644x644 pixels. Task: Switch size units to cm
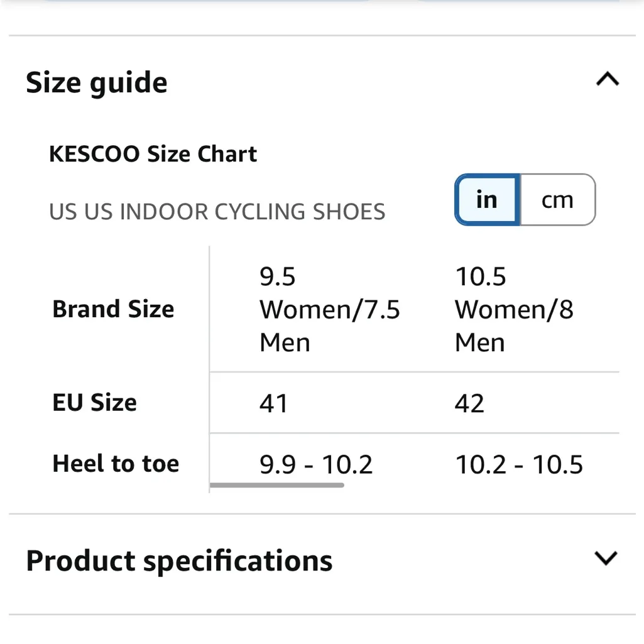557,200
